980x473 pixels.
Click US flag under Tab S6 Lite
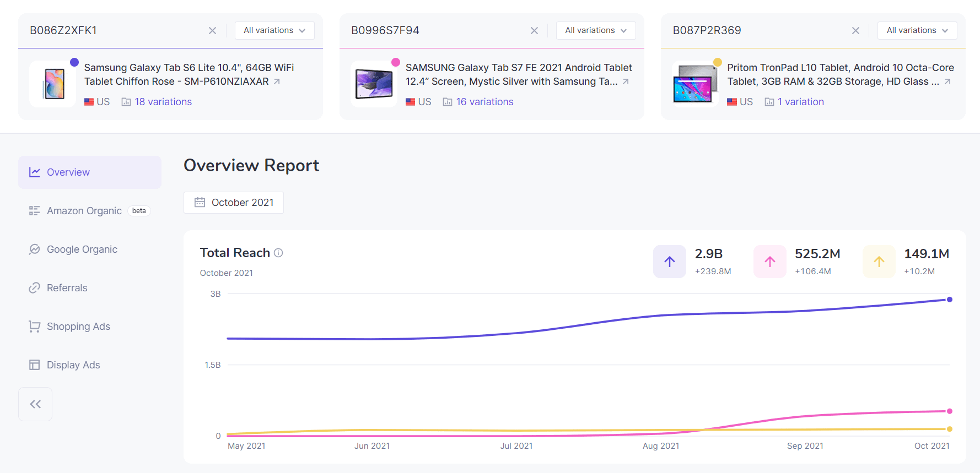89,102
